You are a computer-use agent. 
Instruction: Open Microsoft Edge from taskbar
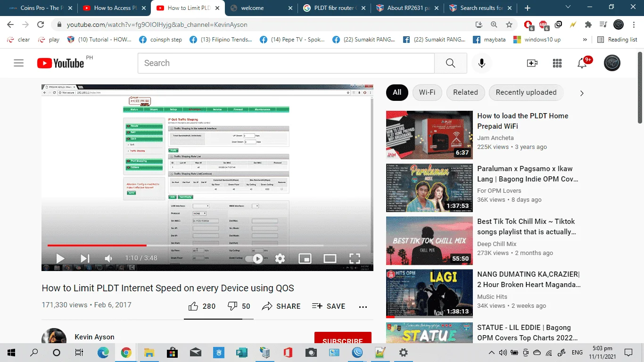[x=103, y=353]
